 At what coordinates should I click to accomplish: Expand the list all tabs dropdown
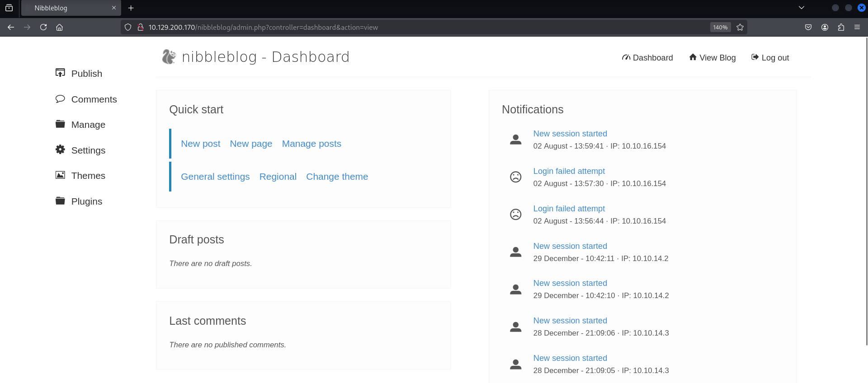[802, 8]
